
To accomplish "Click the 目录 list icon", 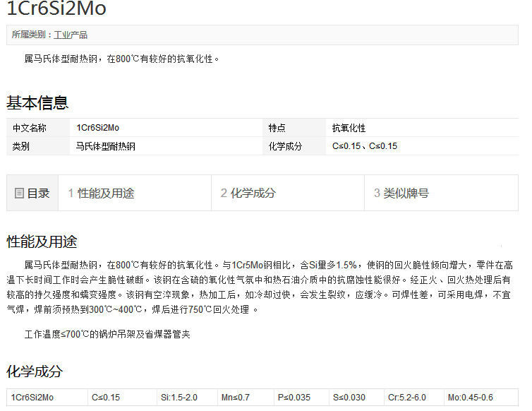I will [19, 193].
